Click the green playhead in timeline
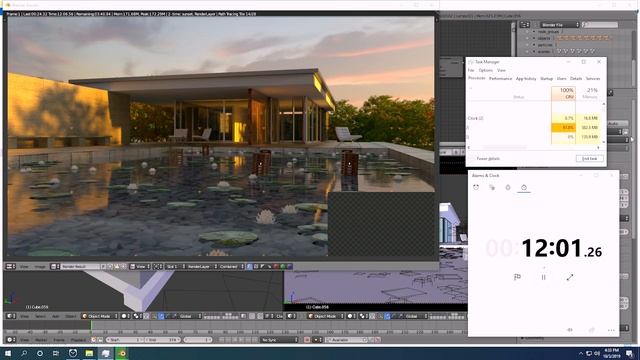The height and width of the screenshot is (360, 640). click(x=91, y=327)
